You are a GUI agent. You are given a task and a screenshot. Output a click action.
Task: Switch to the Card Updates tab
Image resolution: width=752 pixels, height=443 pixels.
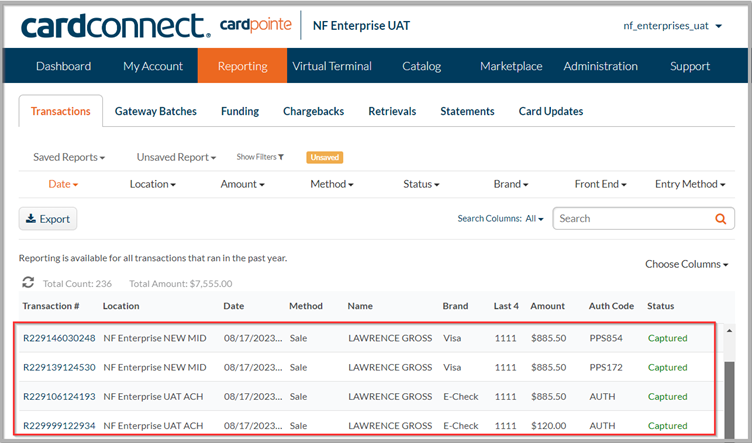[x=551, y=111]
